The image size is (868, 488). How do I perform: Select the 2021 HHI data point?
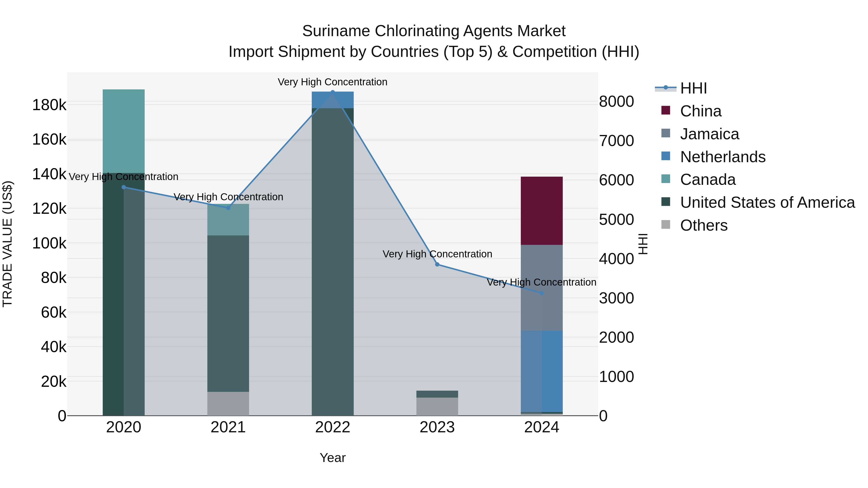[228, 208]
